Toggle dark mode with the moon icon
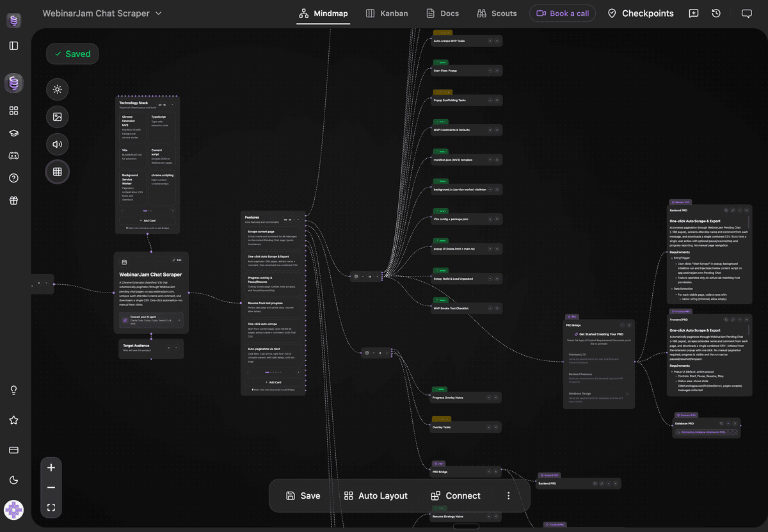 point(13,480)
